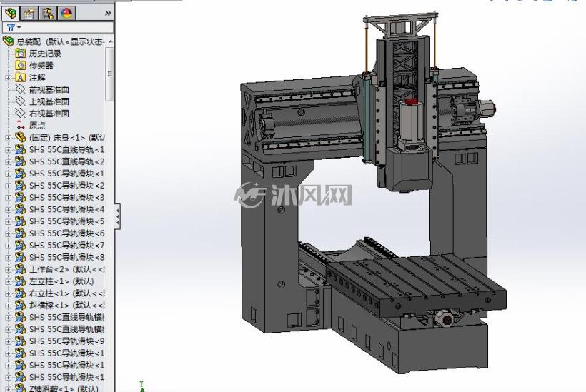Image resolution: width=586 pixels, height=392 pixels.
Task: Select the Z轴滑鞍<1> (默认) label
Action: 64,388
